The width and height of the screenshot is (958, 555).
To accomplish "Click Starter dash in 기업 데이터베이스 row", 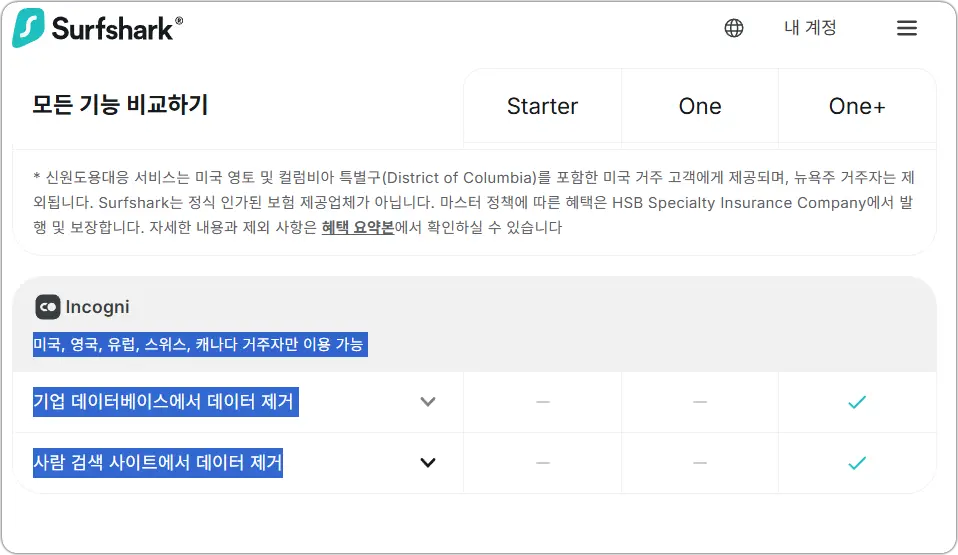I will (x=543, y=402).
